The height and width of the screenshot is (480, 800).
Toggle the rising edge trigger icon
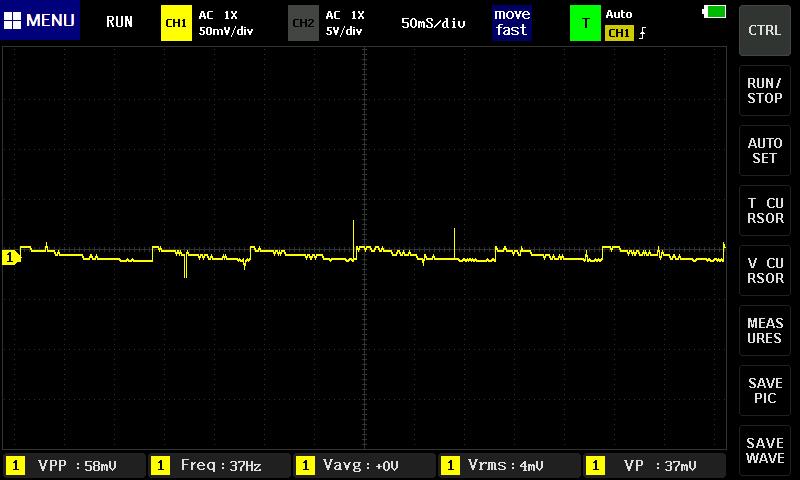click(x=642, y=33)
